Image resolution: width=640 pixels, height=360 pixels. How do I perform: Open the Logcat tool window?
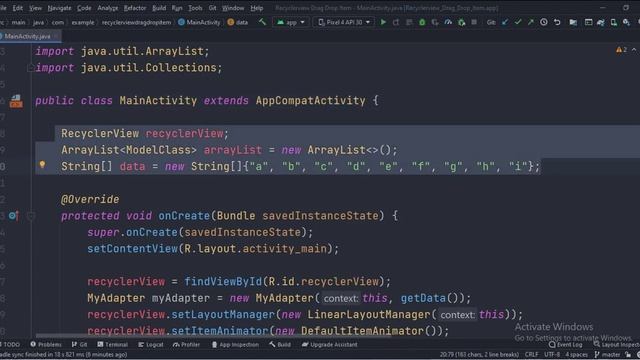coord(151,344)
